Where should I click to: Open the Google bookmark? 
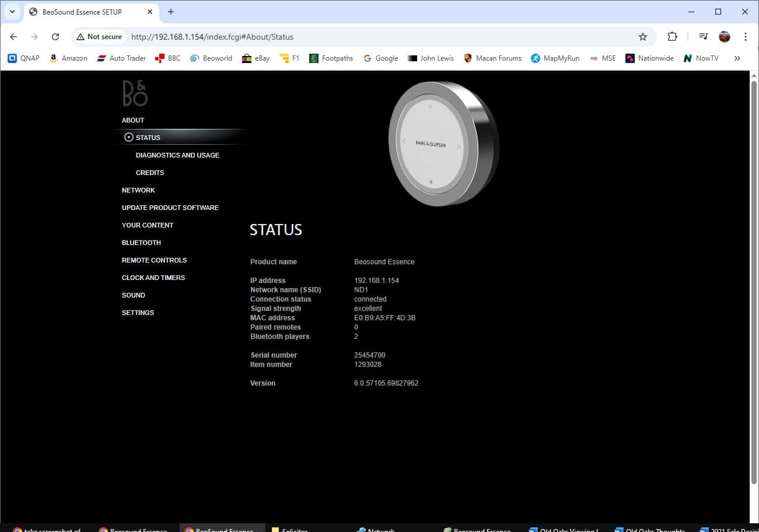click(380, 58)
